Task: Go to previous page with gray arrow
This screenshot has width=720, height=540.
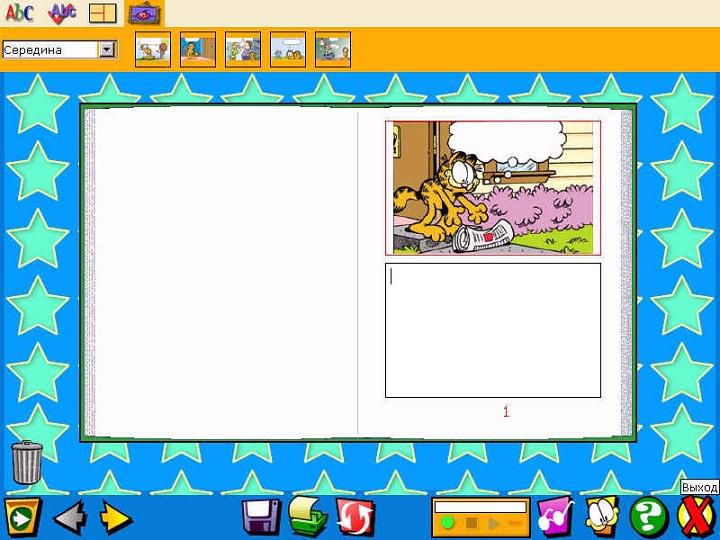Action: click(x=69, y=517)
